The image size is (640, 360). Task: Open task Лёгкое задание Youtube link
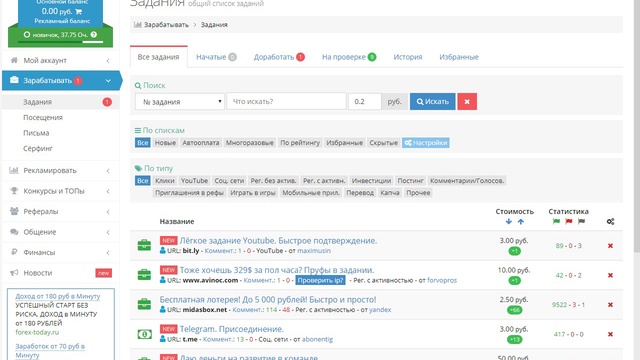point(278,241)
